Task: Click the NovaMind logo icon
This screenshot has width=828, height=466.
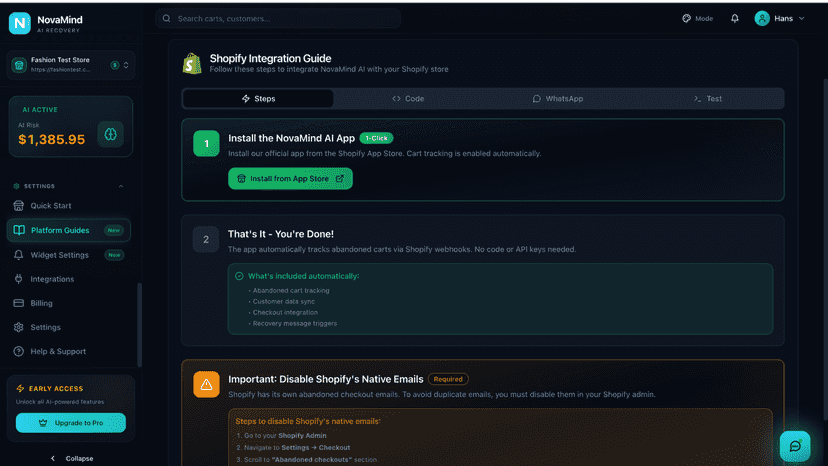Action: 20,23
